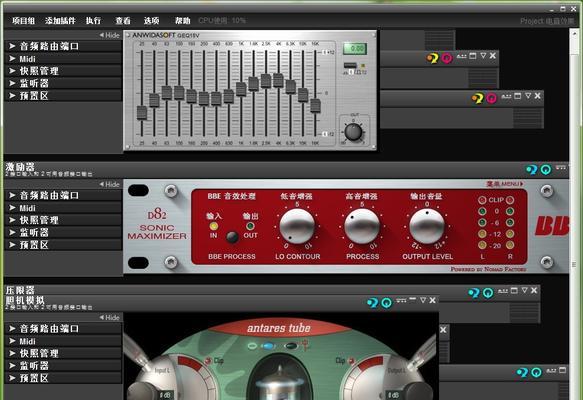Click the Antares Tube output dB value field
Image resolution: width=583 pixels, height=400 pixels.
tap(393, 395)
